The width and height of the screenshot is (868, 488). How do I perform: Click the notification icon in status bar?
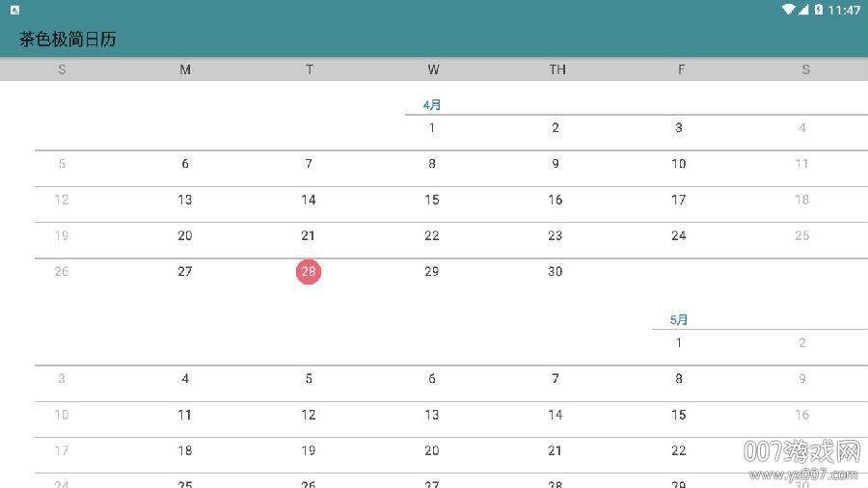click(x=15, y=10)
